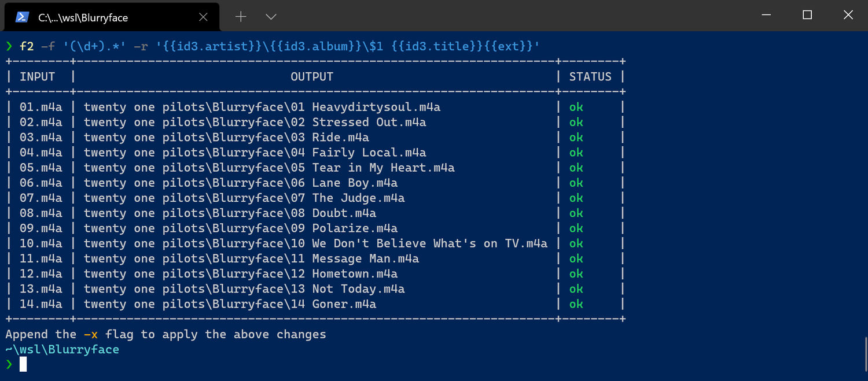Screen dimensions: 868x381
Task: Open a new tab with the plus button
Action: 241,17
